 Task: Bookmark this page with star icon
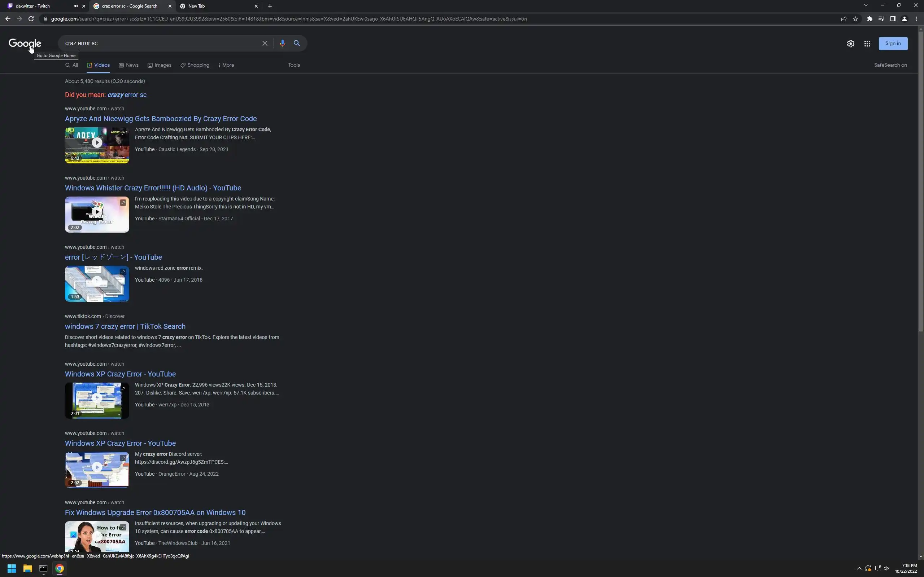click(855, 19)
